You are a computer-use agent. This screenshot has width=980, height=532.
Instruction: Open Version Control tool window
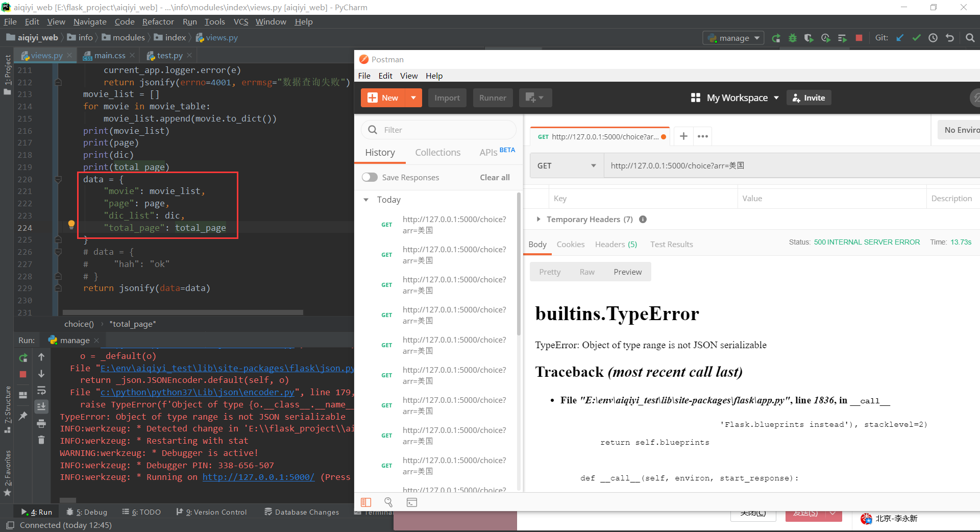point(211,512)
